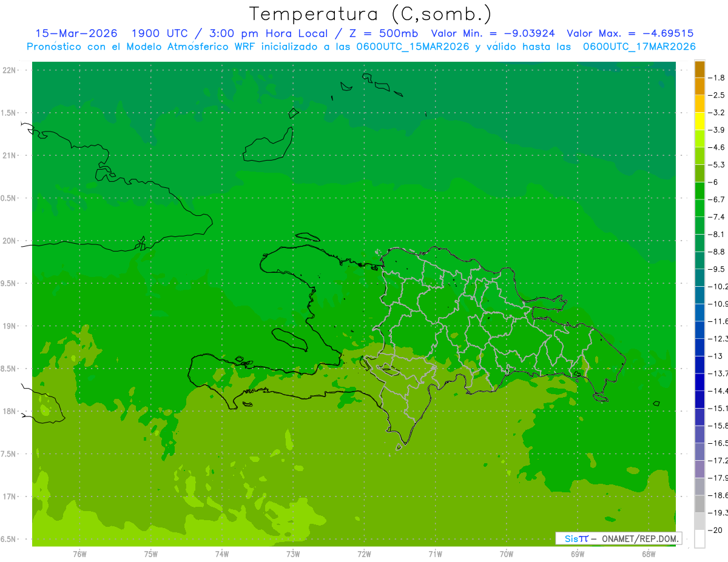Image resolution: width=728 pixels, height=562 pixels.
Task: Select the yellow swatch in the color legend
Action: tap(699, 121)
